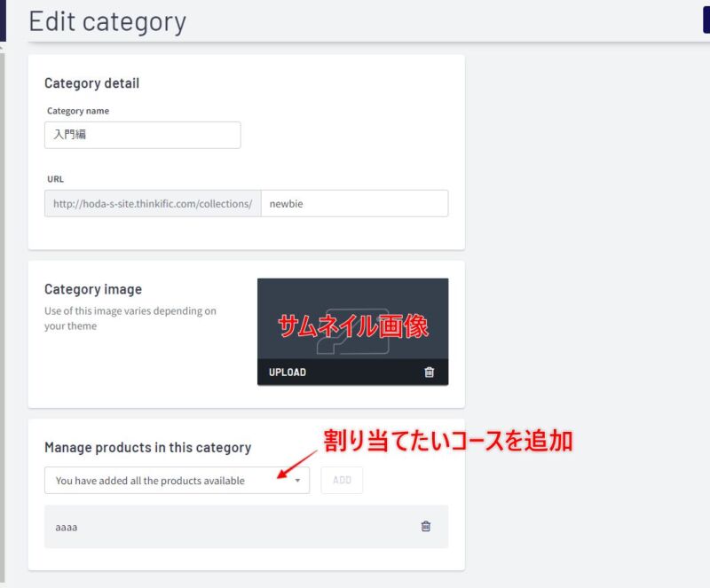Click the UPLOAD button on category image
The image size is (710, 588).
(x=288, y=372)
